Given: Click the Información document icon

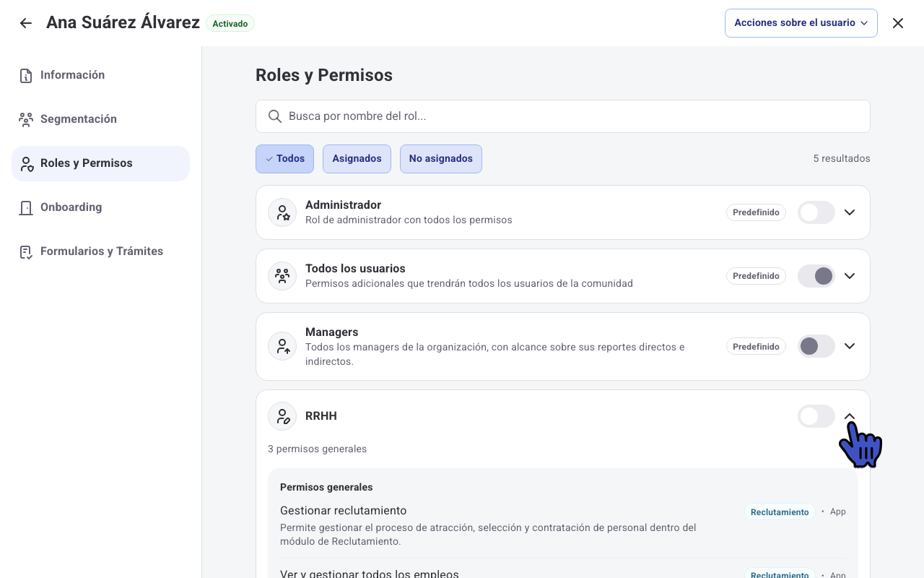Looking at the screenshot, I should 26,76.
